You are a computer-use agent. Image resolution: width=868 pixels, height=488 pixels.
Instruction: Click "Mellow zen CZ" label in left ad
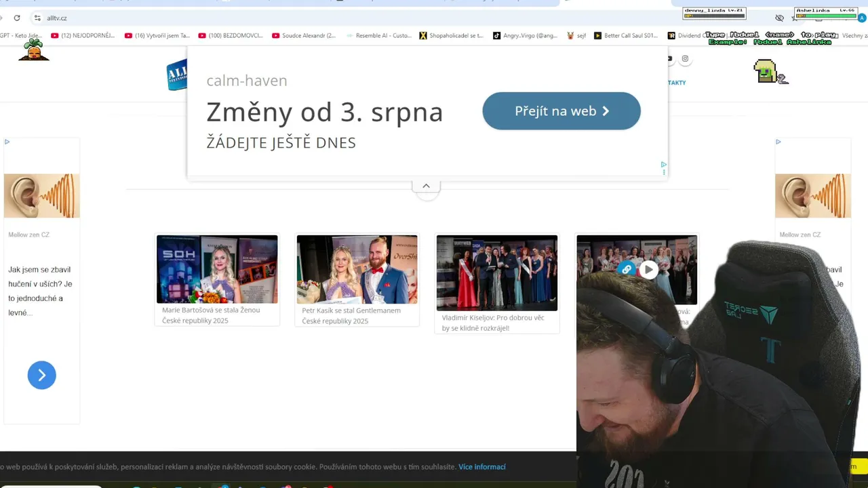tap(29, 235)
